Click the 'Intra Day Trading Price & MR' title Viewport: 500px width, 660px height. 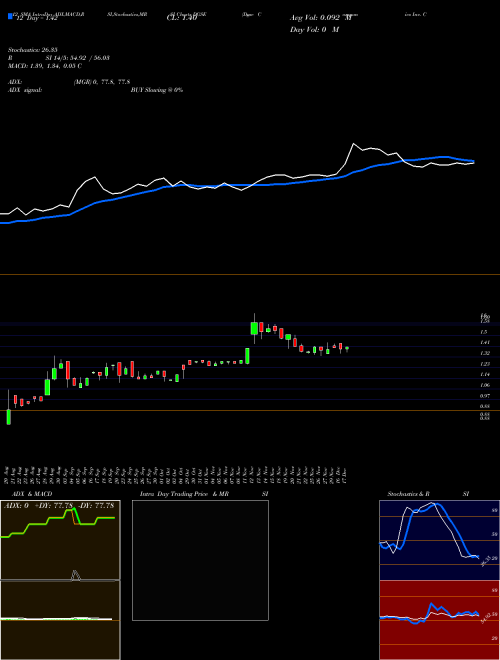tap(184, 494)
